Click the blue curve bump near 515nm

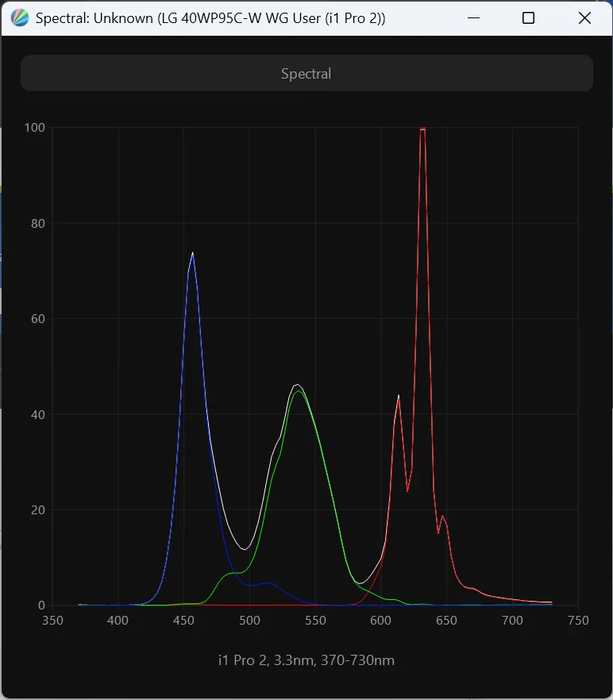pyautogui.click(x=268, y=583)
